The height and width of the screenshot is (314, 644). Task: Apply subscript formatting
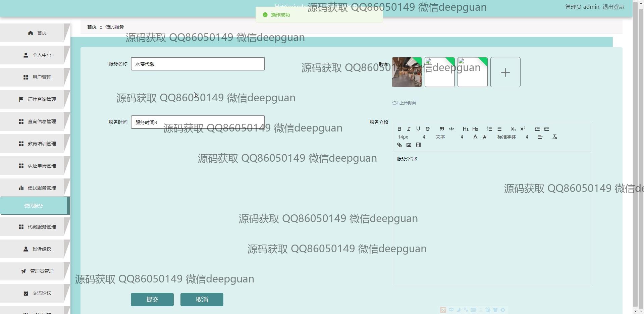pyautogui.click(x=513, y=129)
